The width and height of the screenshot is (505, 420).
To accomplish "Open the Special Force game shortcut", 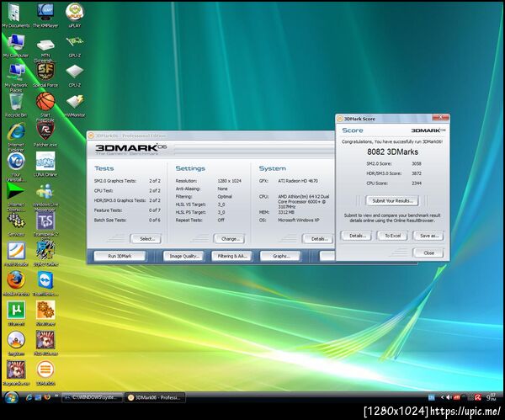I will click(x=45, y=76).
